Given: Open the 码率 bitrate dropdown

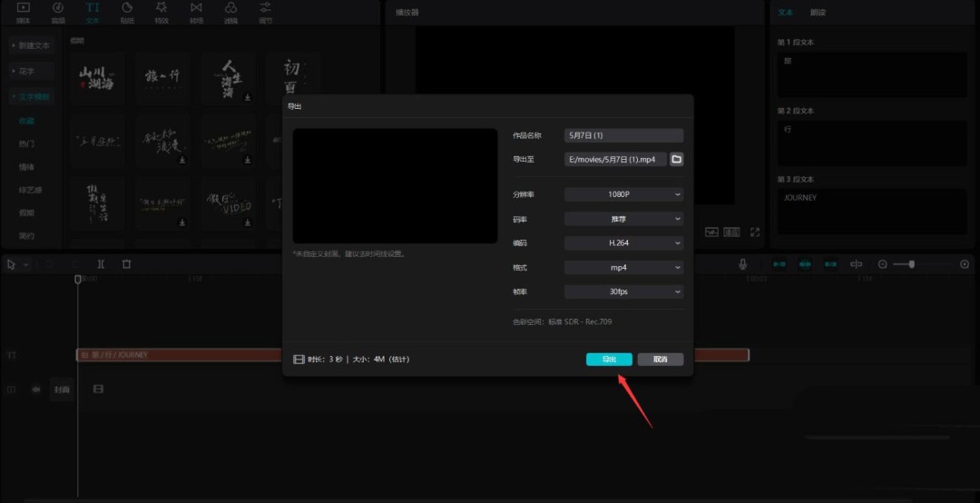Looking at the screenshot, I should (x=623, y=219).
